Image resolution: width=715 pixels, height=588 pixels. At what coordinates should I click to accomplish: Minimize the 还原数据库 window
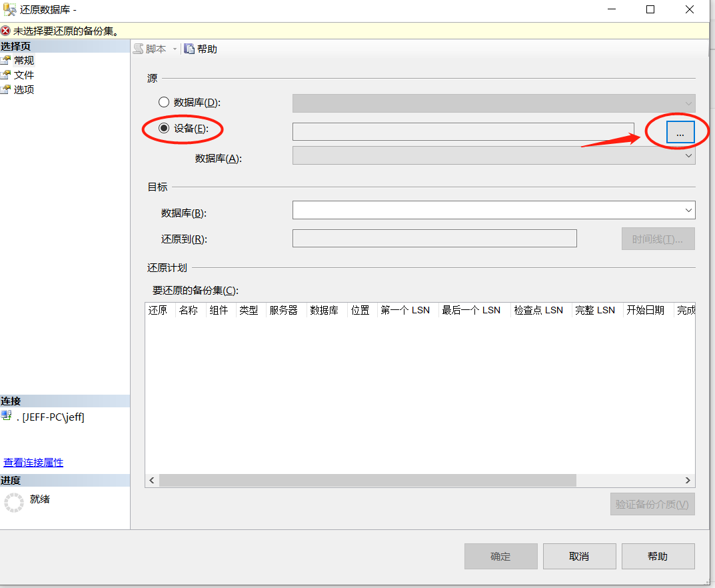point(612,9)
